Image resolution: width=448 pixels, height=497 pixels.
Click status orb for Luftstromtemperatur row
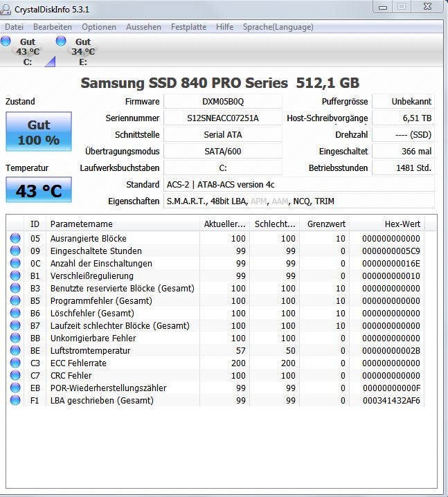tap(15, 350)
